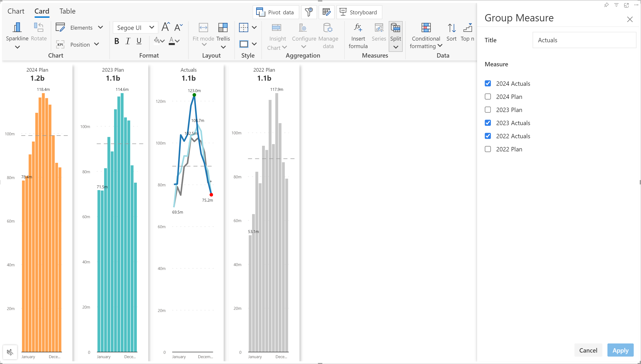Open the filter funnel icon
Viewport: 641px width, 364px height.
(x=309, y=12)
